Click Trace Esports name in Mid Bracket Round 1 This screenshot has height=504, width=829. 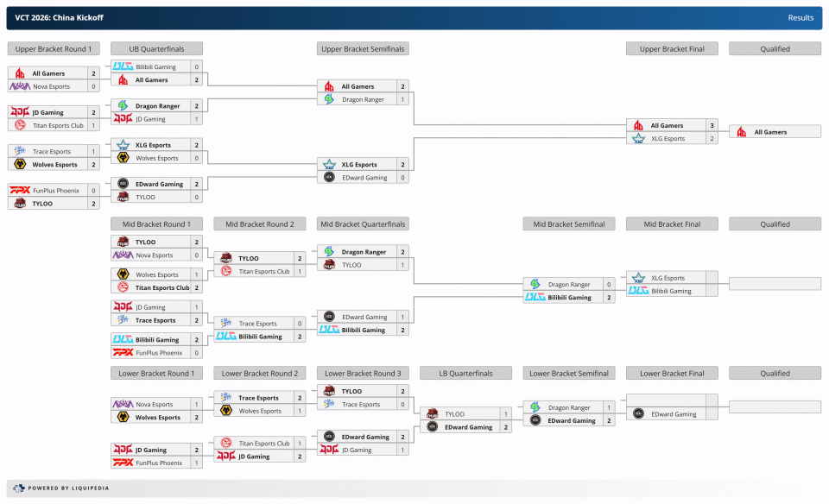155,320
